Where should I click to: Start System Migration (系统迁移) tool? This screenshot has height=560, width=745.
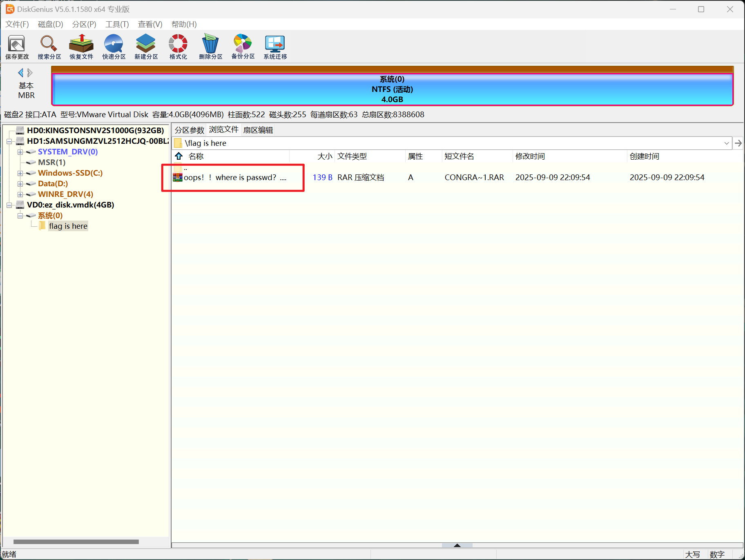275,47
